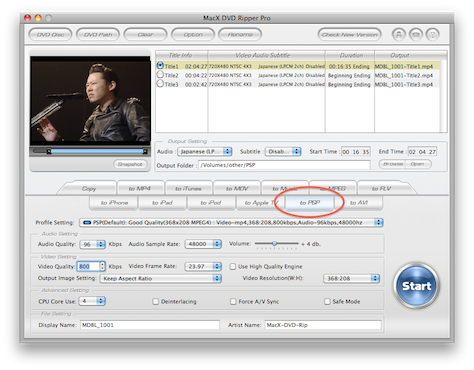The width and height of the screenshot is (474, 370).
Task: Click the round email envelope icon
Action: [x=416, y=34]
